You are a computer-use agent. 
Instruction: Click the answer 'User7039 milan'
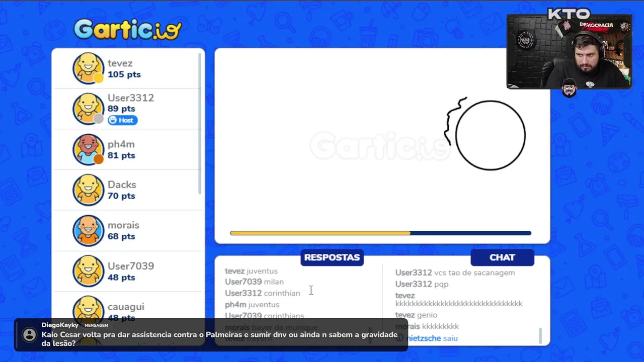(254, 282)
